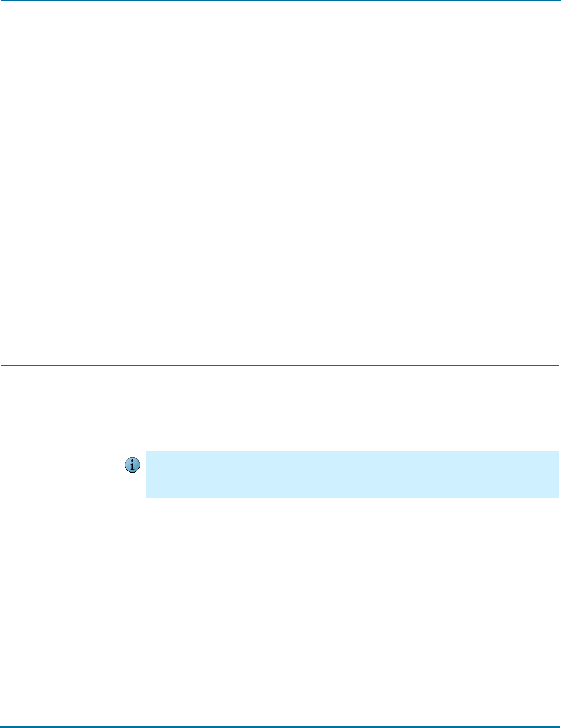Screen dimensions: 561x728
Task: Click the blue info note icon
Action: tap(132, 465)
